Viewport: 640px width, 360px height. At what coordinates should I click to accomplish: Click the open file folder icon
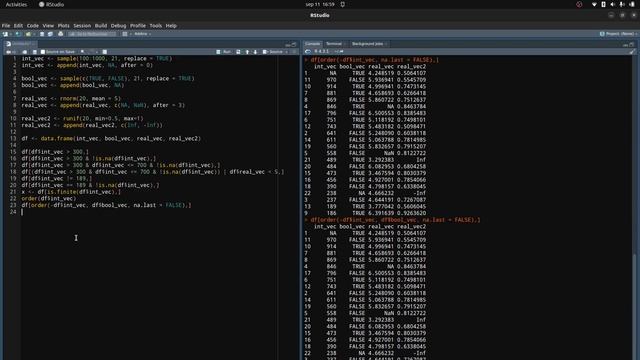27,34
